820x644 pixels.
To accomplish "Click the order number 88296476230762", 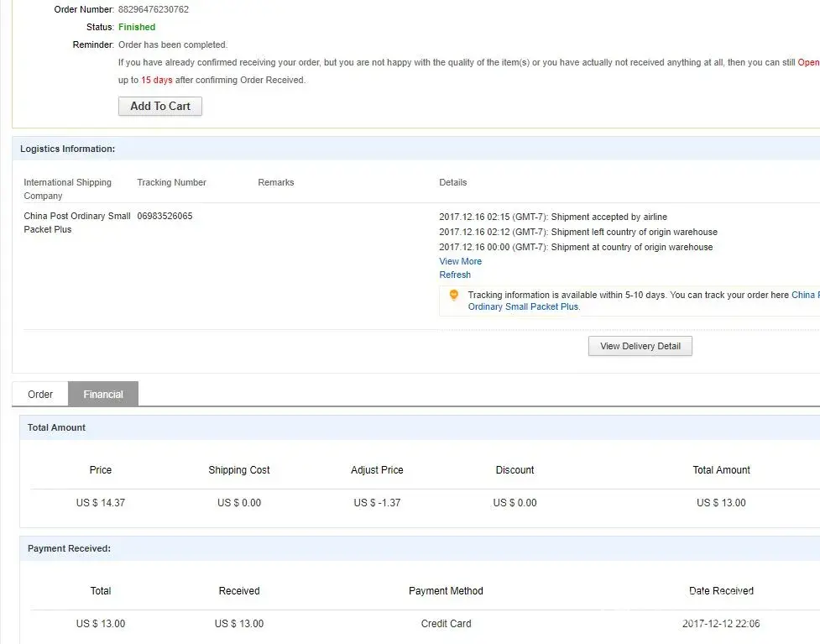I will 154,9.
